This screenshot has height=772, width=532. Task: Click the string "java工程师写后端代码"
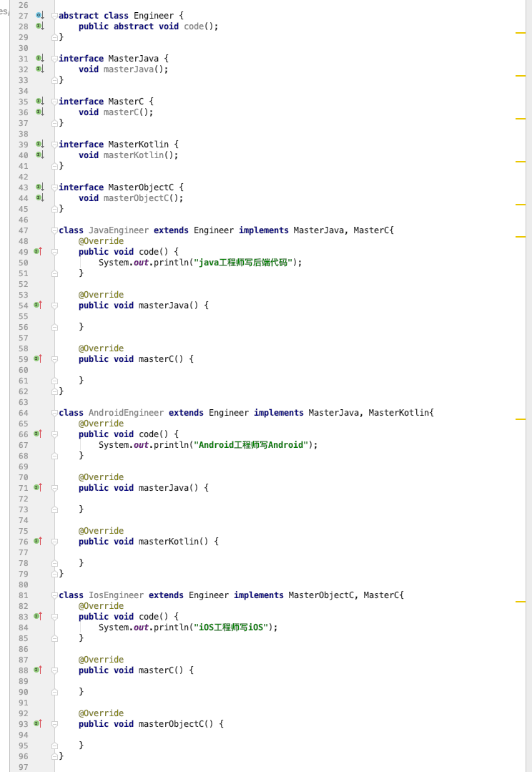243,263
